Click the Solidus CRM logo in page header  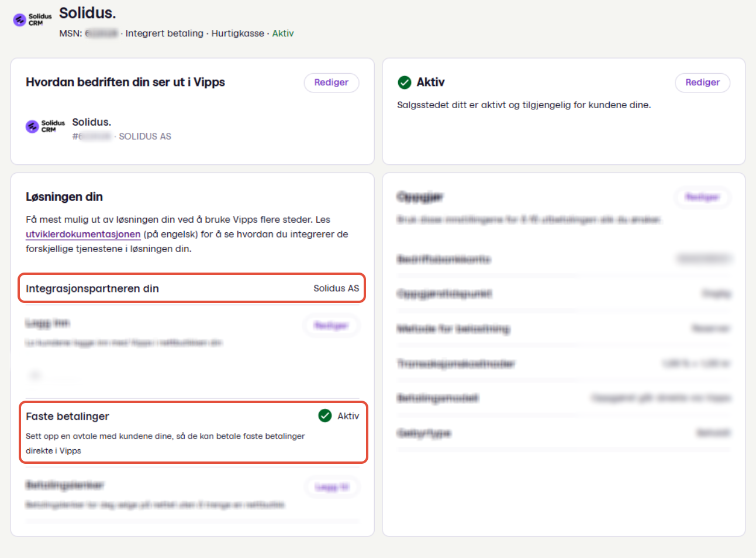(32, 20)
